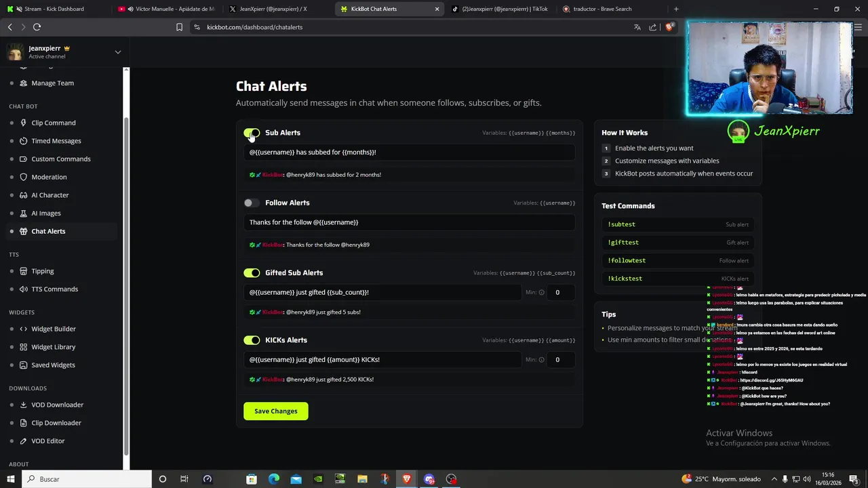Disable the Sub Alerts toggle
Screen dimensions: 868x488
click(252, 133)
